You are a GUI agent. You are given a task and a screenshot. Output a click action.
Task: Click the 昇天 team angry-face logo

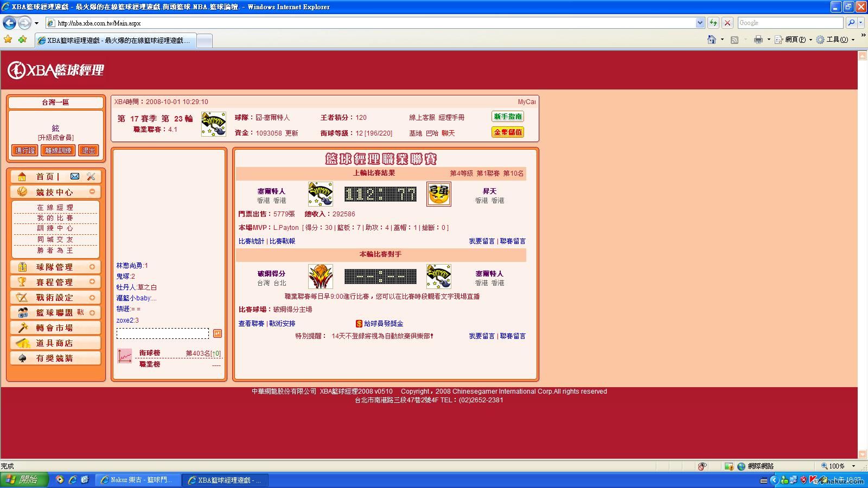coord(438,194)
